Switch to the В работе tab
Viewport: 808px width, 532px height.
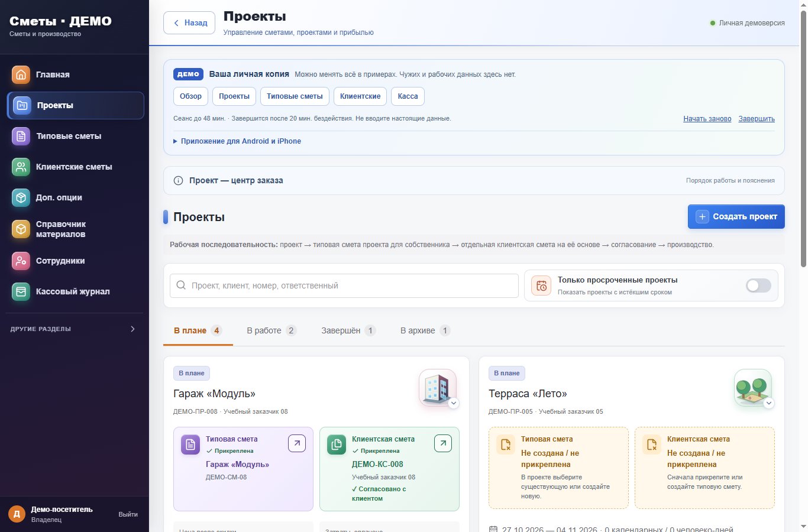point(271,330)
